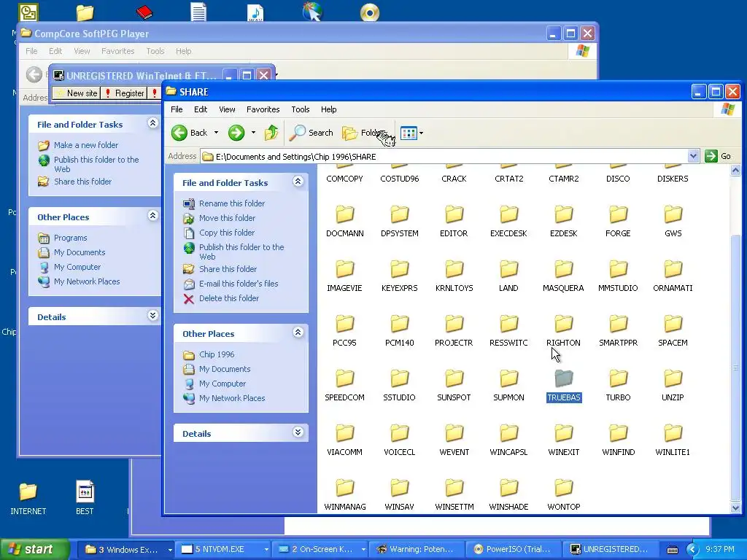Click the address path field
747x560 pixels.
[x=444, y=157]
